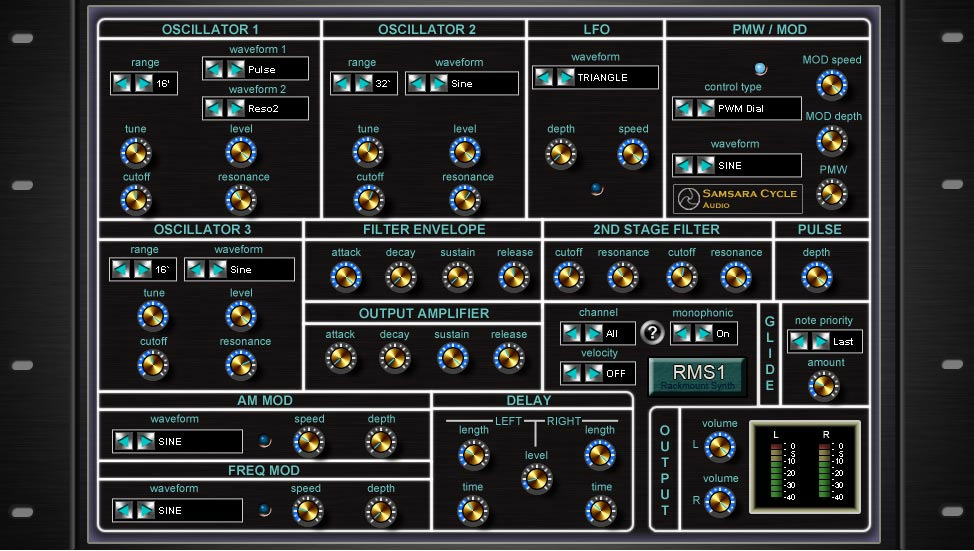
Task: Click previous arrow for Oscillator 3 waveform
Action: 196,270
